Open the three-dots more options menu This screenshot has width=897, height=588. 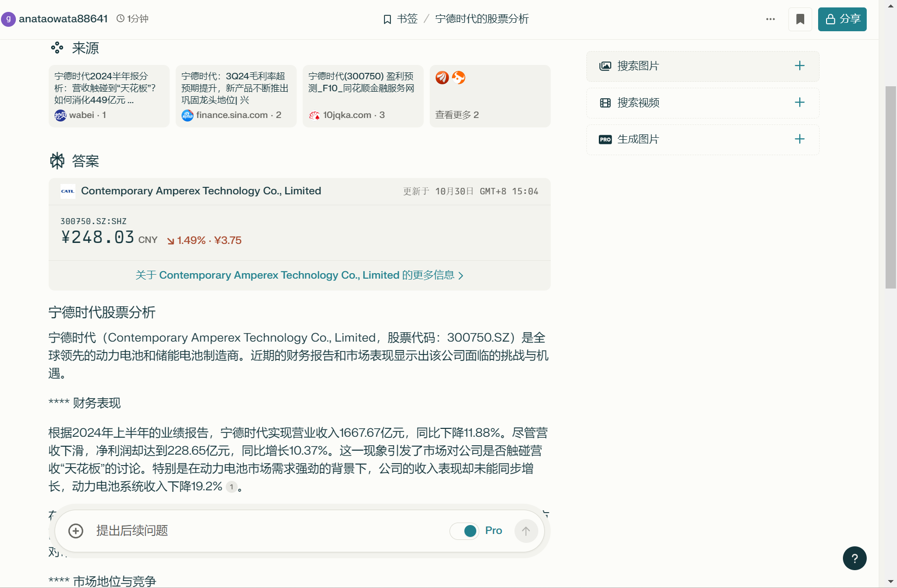tap(770, 19)
